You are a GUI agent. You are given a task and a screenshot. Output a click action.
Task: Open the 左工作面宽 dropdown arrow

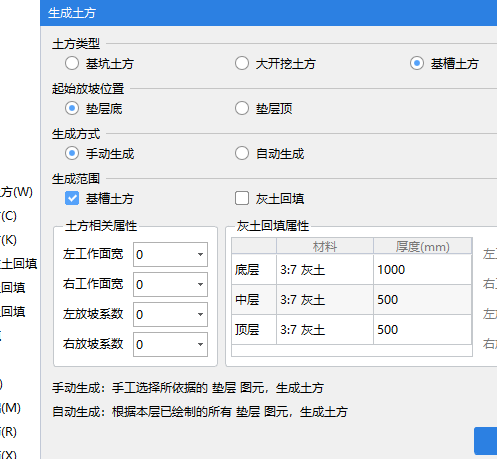pos(200,255)
